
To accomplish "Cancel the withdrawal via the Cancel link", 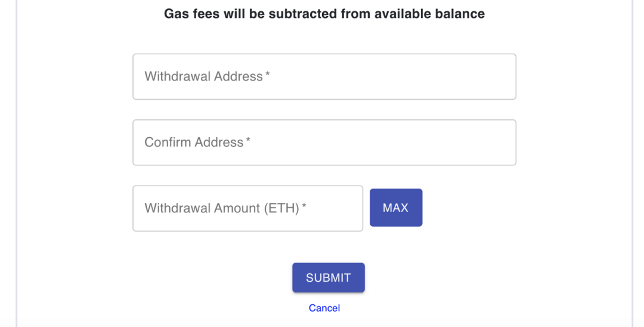I will [x=324, y=308].
